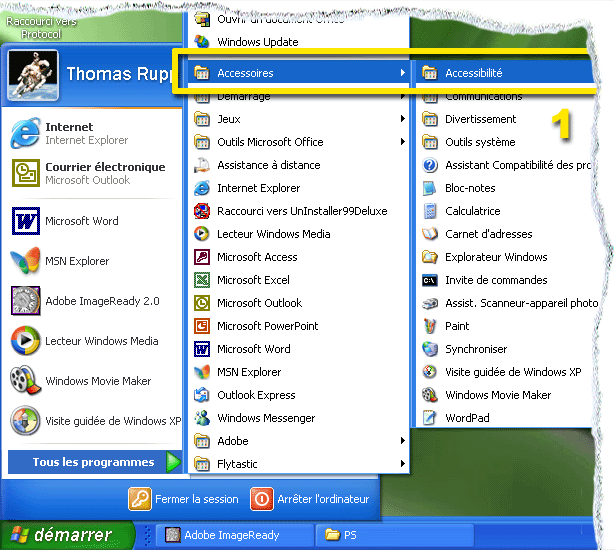Image resolution: width=615 pixels, height=550 pixels.
Task: Select MSN Explorer in programs list
Action: tap(299, 372)
